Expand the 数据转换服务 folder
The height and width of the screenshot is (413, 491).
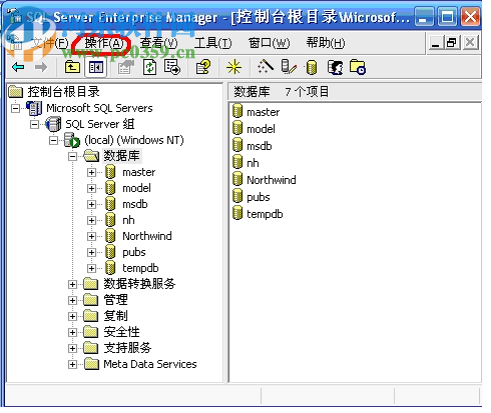tap(72, 285)
